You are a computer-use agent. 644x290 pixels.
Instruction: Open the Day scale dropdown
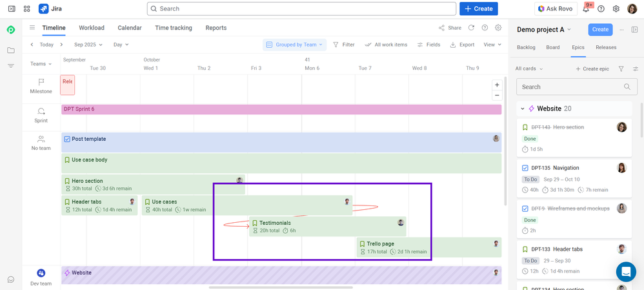tap(121, 45)
